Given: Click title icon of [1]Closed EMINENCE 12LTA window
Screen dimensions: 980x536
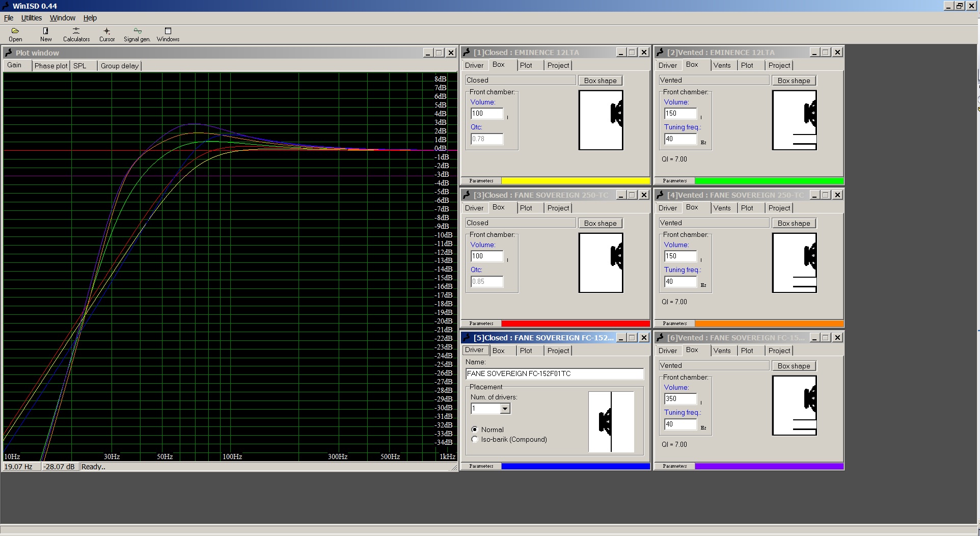Looking at the screenshot, I should click(x=467, y=52).
